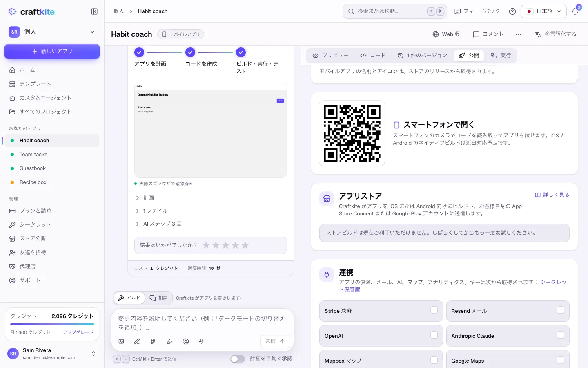Click 多言語化する button
588x368 pixels.
pyautogui.click(x=555, y=34)
